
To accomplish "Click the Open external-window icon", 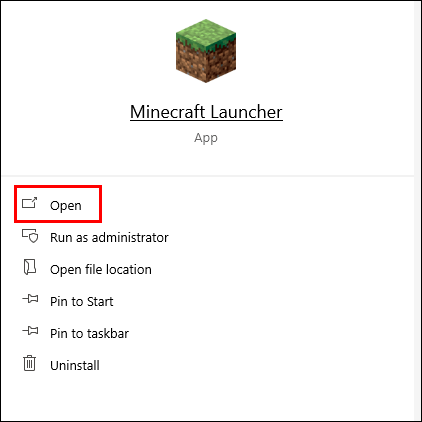I will 30,203.
